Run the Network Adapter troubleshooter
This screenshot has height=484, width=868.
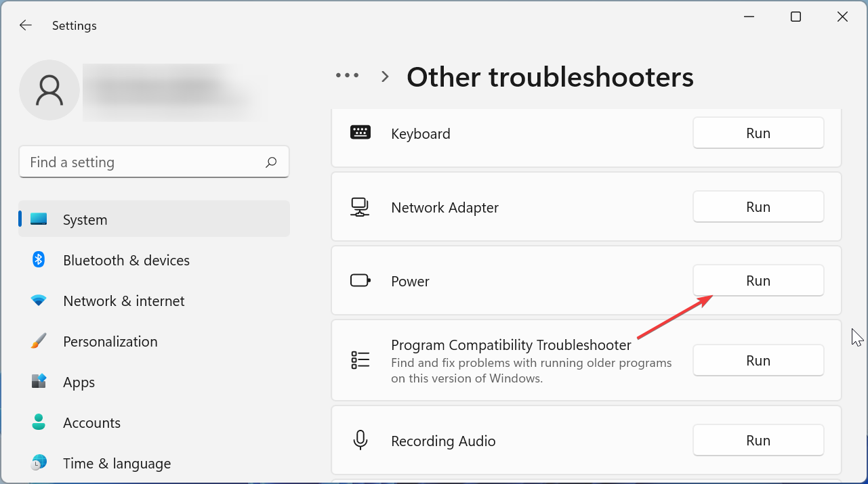[x=758, y=206]
